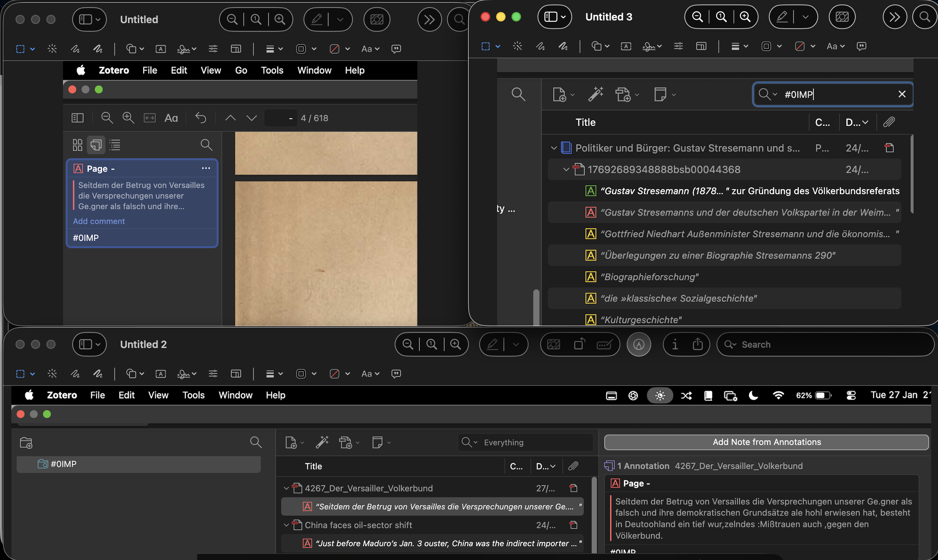Open Adjust Color sliders in Untitled toolbar
Viewport: 938px width, 560px height.
coord(213,49)
